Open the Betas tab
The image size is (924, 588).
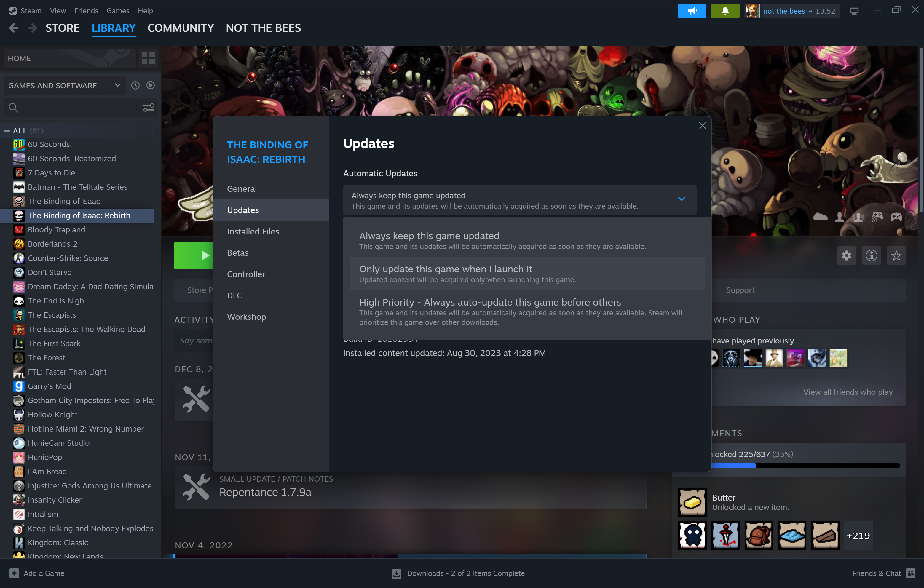271,253
